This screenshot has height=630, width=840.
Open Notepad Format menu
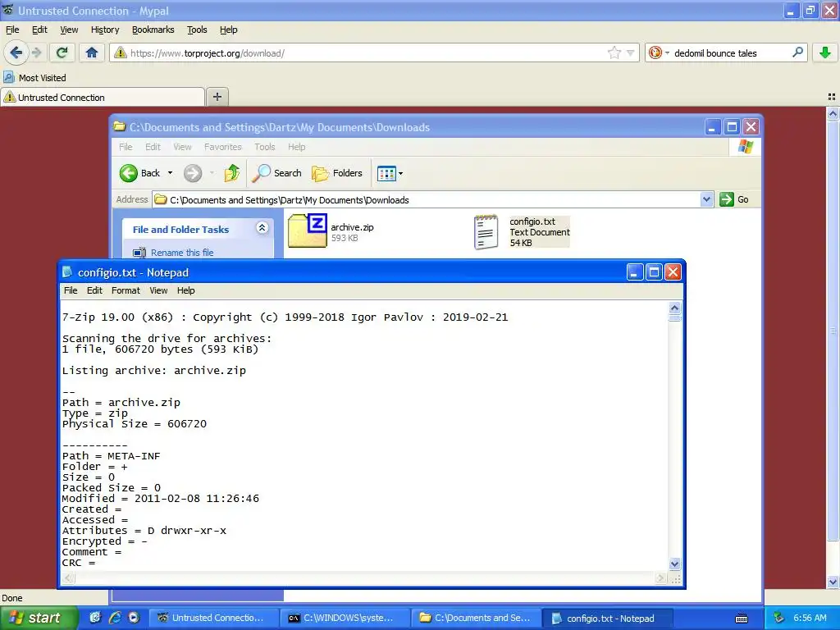pyautogui.click(x=126, y=290)
